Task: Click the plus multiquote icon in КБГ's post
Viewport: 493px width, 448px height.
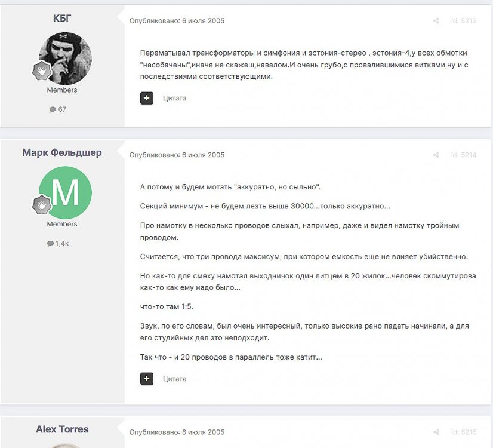Action: 147,98
